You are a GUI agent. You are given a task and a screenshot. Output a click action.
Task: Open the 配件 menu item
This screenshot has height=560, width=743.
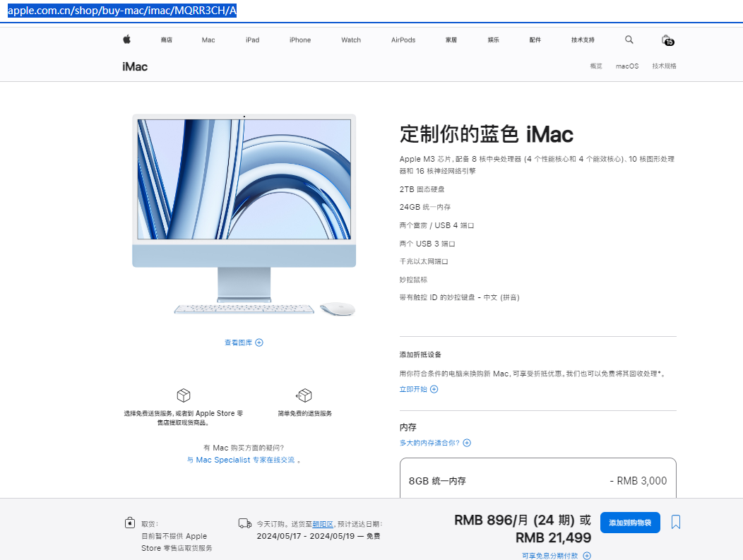point(535,40)
